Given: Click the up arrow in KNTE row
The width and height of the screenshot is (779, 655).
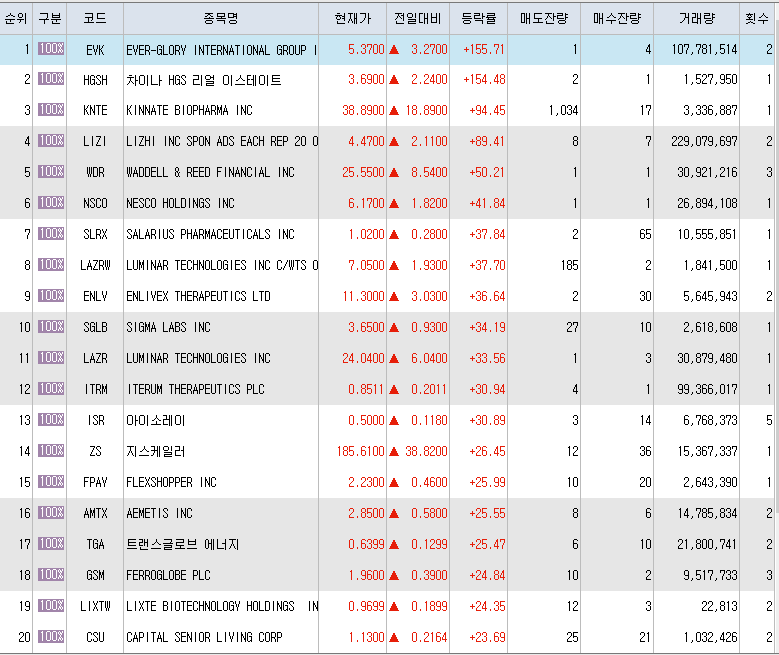Looking at the screenshot, I should (394, 110).
